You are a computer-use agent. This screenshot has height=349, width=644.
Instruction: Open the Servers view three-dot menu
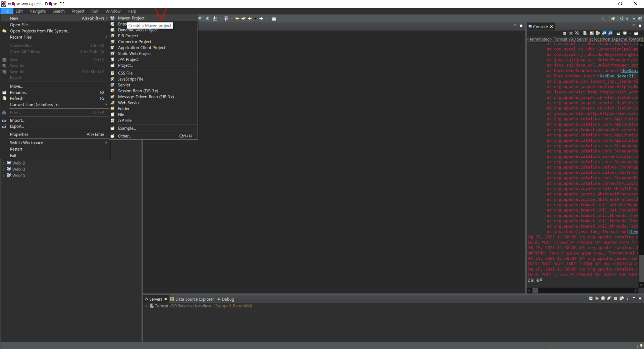628,298
